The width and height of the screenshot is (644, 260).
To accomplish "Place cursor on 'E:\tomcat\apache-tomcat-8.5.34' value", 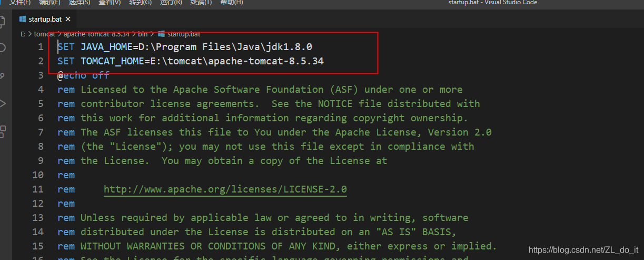I will point(237,61).
